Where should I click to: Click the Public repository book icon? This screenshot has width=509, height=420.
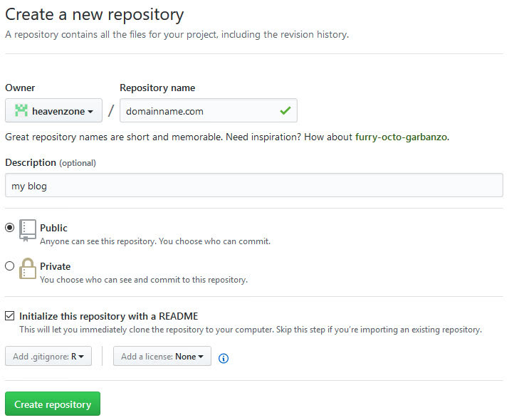[x=28, y=230]
